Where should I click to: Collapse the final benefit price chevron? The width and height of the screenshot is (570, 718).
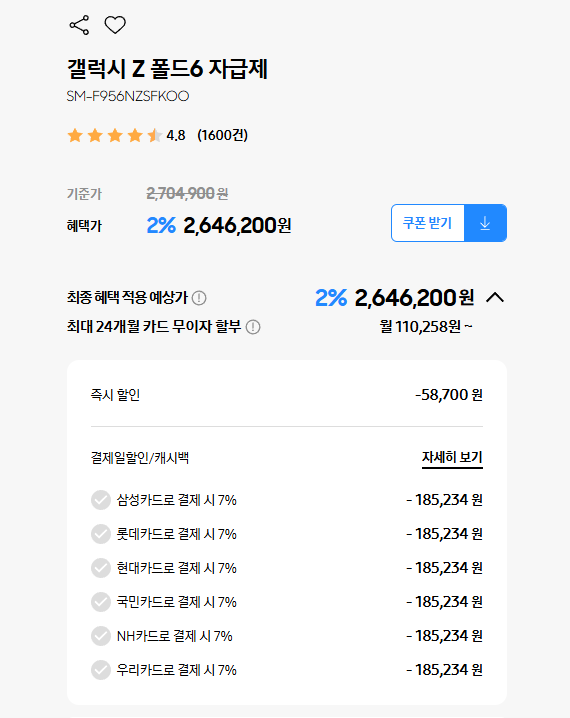pyautogui.click(x=495, y=298)
